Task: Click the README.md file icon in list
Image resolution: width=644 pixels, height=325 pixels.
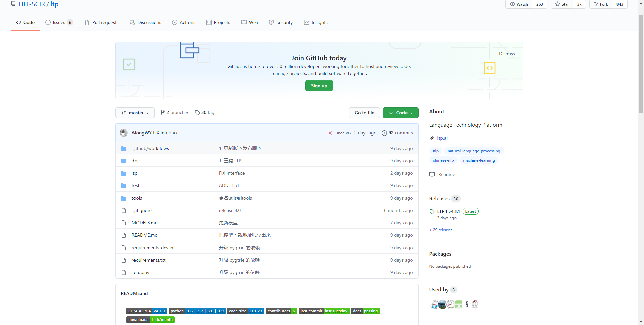Action: 124,235
